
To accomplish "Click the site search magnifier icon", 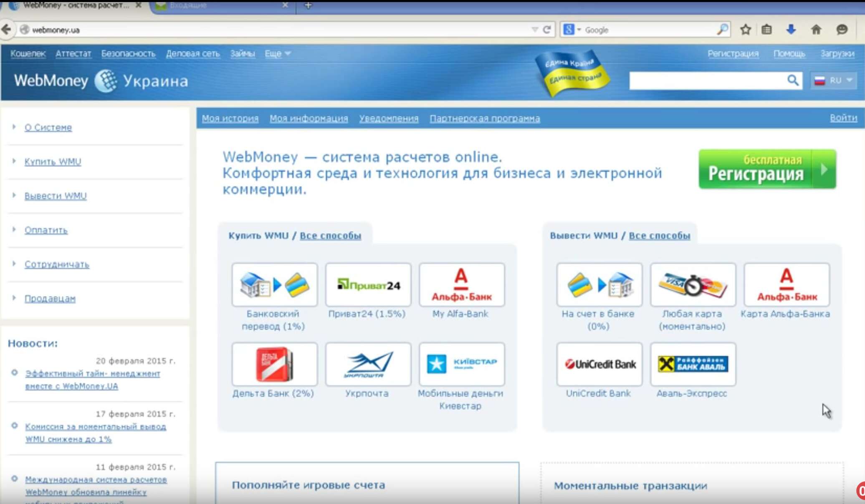I will click(x=792, y=80).
